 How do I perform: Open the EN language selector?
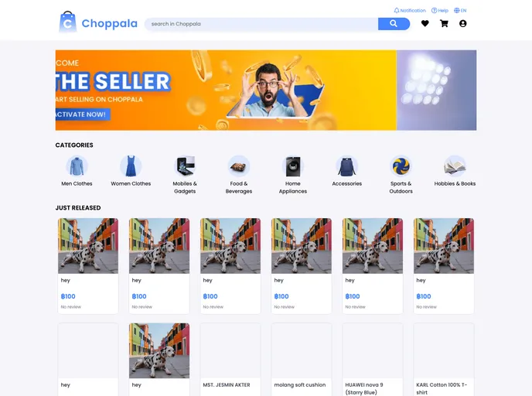click(460, 11)
